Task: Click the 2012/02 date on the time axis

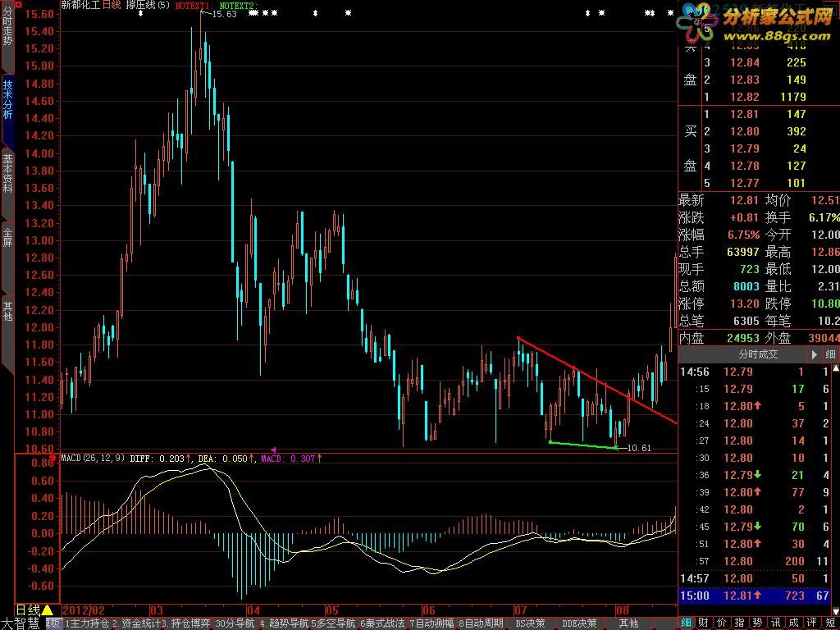Action: [x=83, y=610]
